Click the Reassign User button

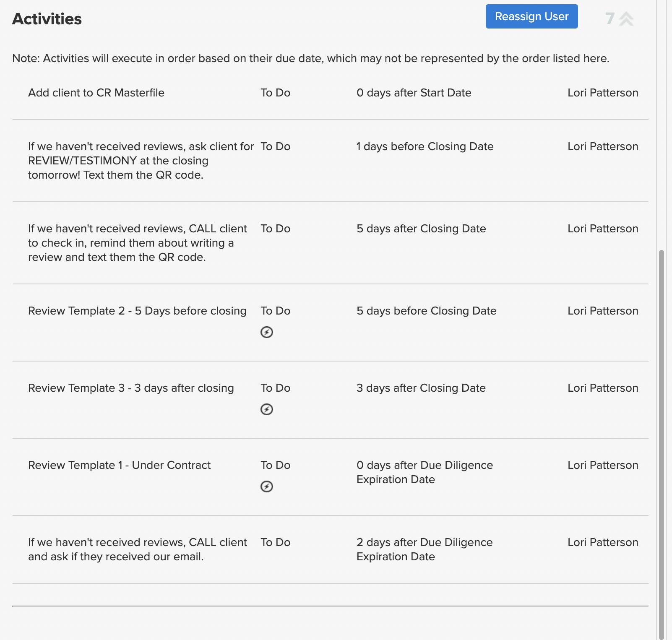(531, 16)
